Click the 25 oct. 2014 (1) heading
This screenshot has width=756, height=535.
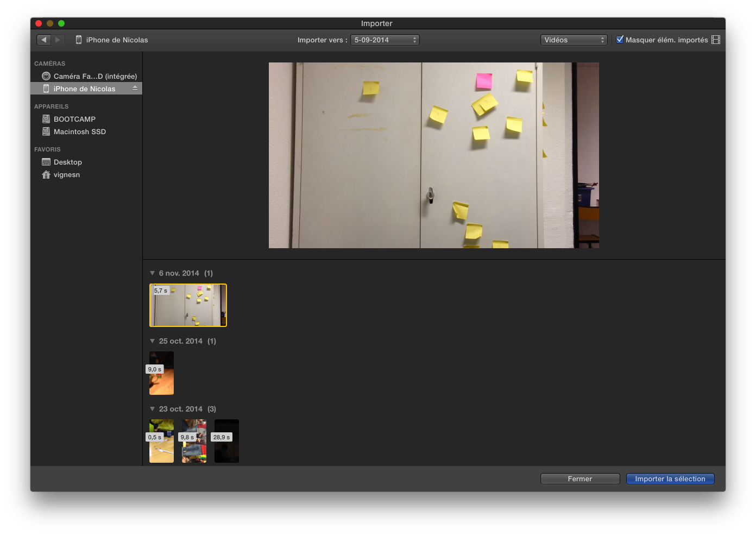(187, 341)
